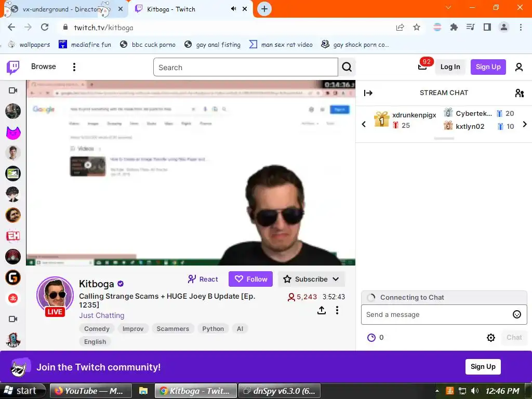Mute the Kitboga tab audio icon
532x399 pixels.
click(233, 9)
